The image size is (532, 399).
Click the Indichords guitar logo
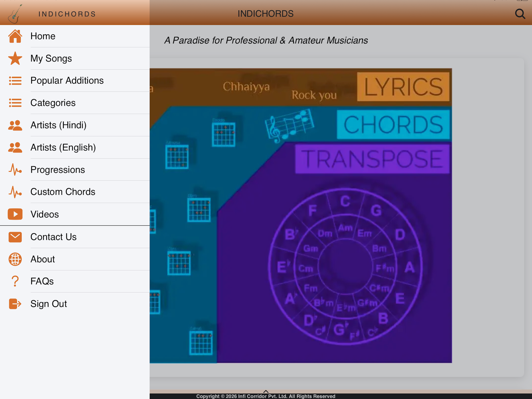(x=15, y=14)
